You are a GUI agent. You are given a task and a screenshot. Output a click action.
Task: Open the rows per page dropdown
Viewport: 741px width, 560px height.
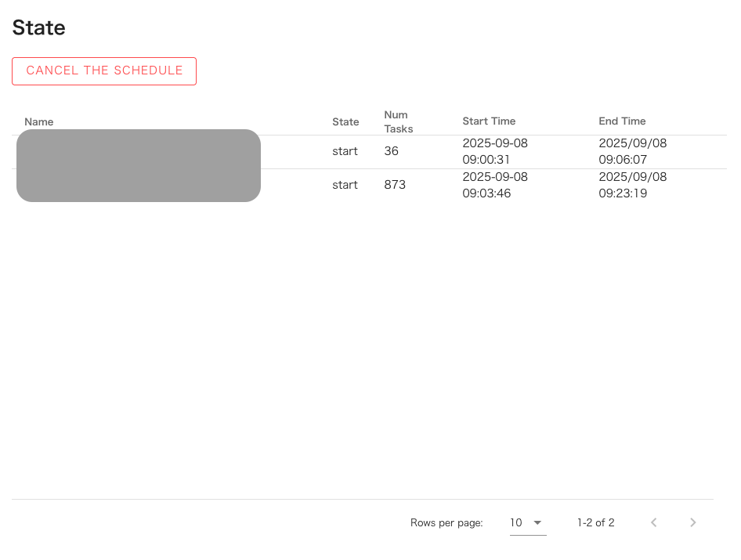point(527,522)
